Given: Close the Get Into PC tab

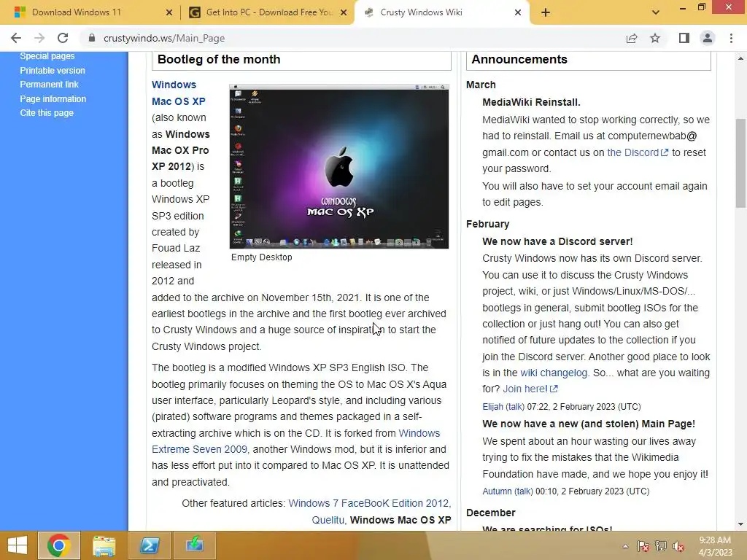Looking at the screenshot, I should click(344, 12).
